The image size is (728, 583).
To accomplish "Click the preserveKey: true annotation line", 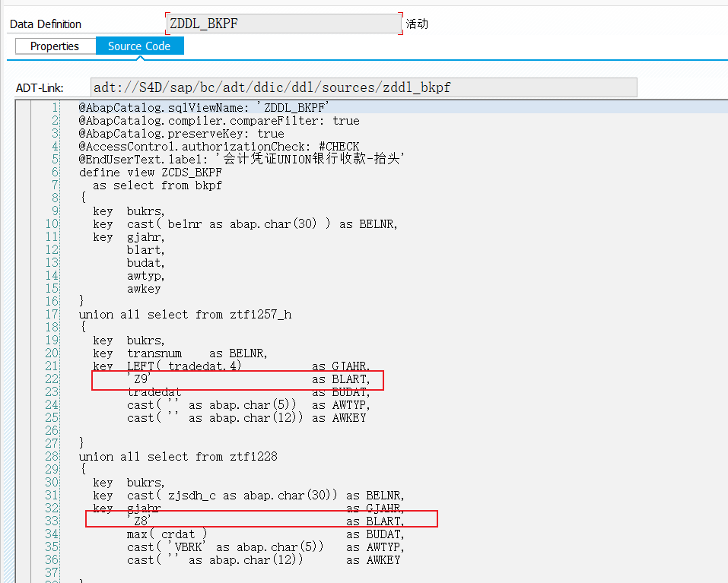I will pyautogui.click(x=181, y=134).
